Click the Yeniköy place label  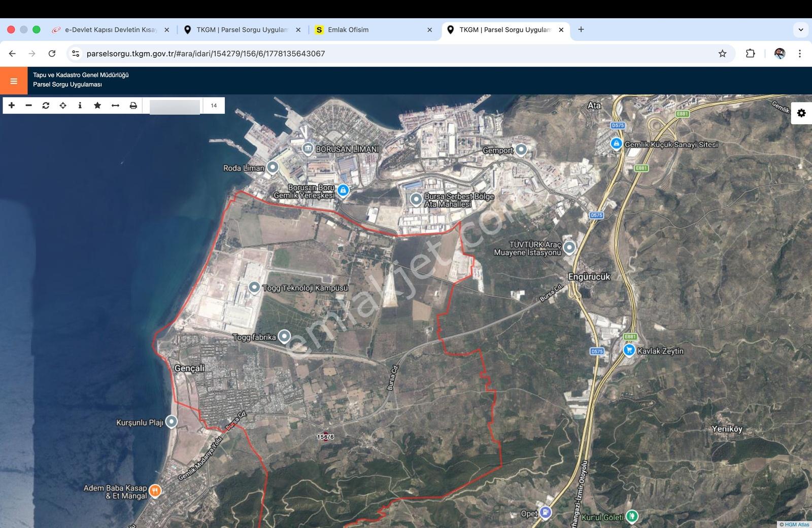click(727, 429)
